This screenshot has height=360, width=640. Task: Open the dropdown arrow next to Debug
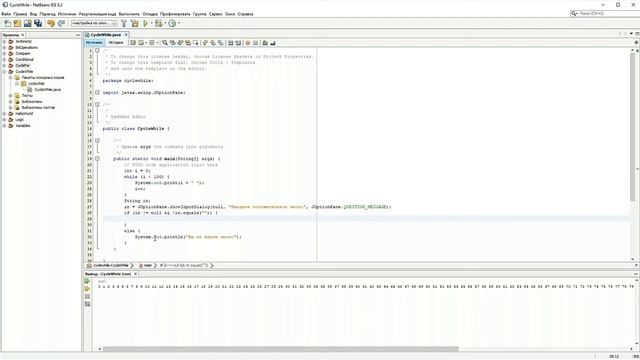click(165, 23)
